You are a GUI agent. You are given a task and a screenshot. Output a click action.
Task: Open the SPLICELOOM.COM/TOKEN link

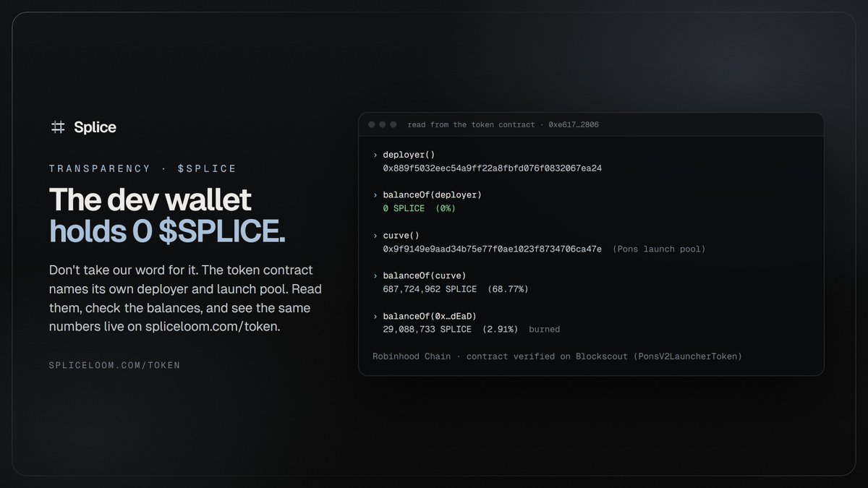pos(114,365)
